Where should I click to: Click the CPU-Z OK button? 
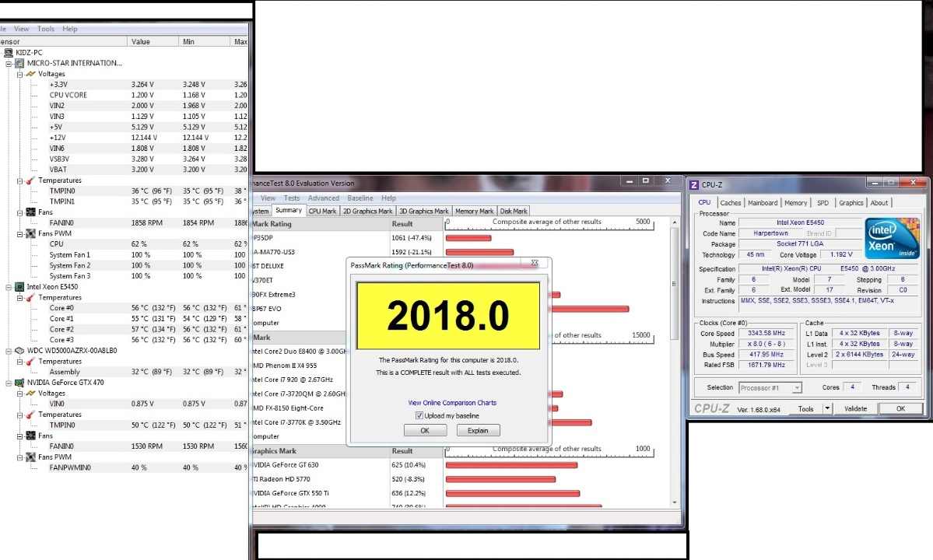click(x=901, y=408)
